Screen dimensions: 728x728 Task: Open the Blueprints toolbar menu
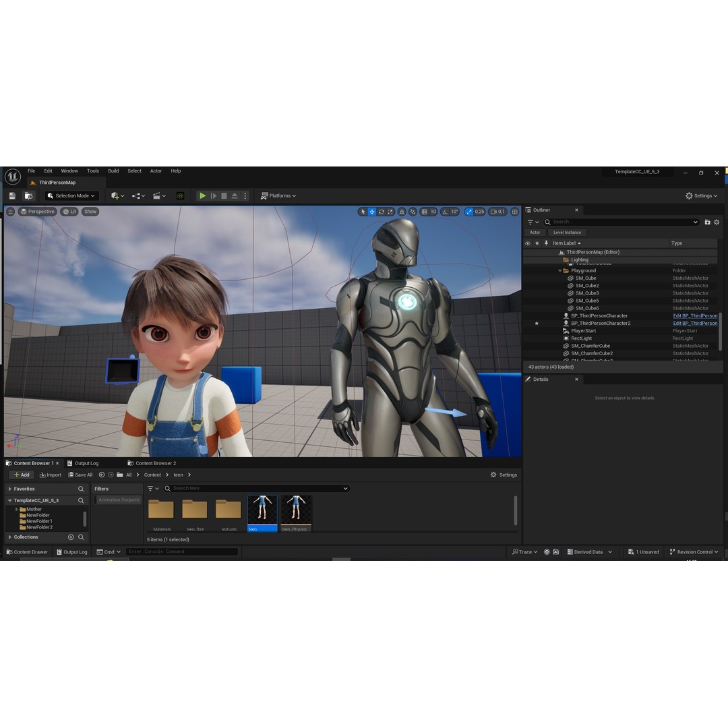pos(138,196)
